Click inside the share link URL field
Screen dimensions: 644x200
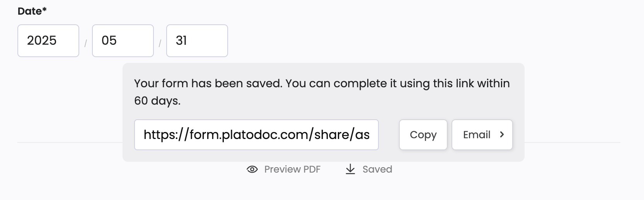(x=256, y=135)
